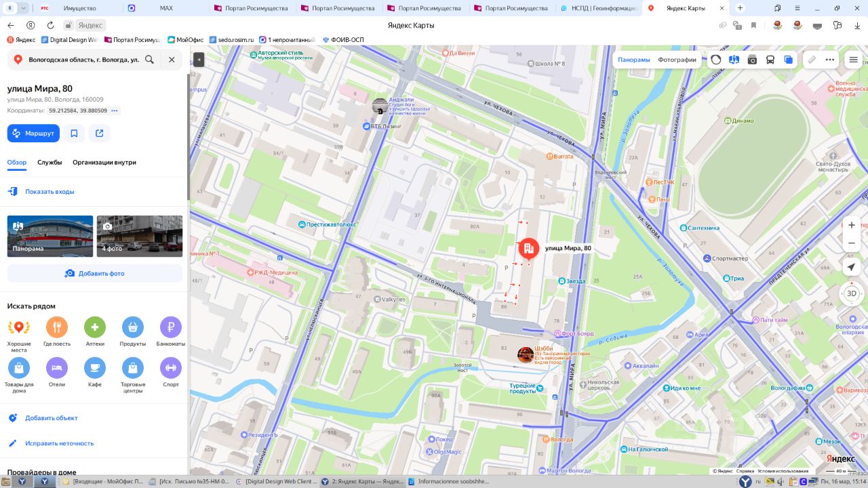The height and width of the screenshot is (488, 868).
Task: Search nearby Продукты
Action: point(133,333)
